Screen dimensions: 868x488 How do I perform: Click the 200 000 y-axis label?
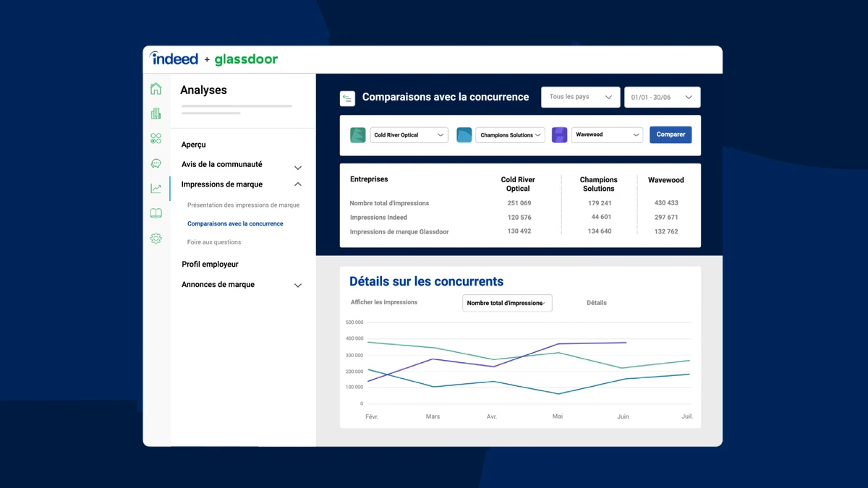(x=354, y=371)
